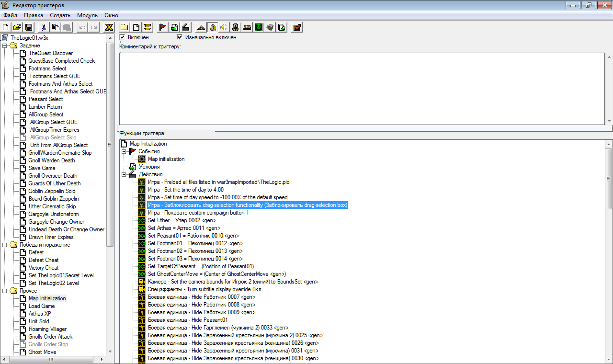Select the Defeat Cheat trigger
The image size is (613, 364).
(x=44, y=260)
